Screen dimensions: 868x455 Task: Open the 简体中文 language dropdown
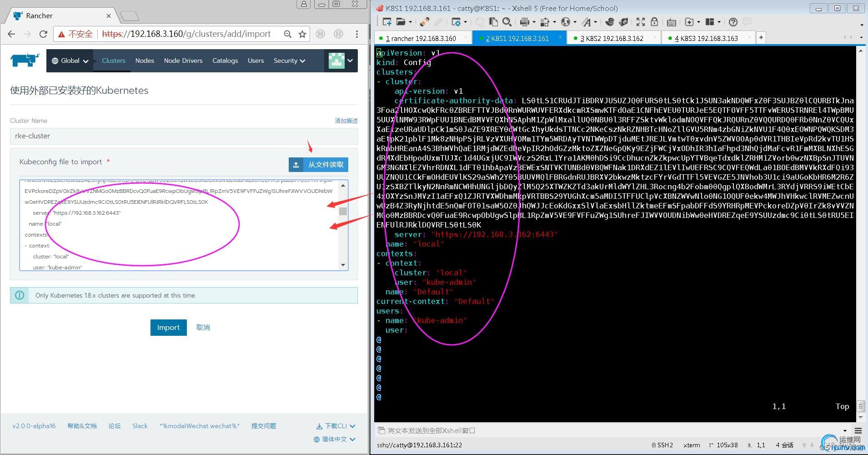click(x=334, y=439)
